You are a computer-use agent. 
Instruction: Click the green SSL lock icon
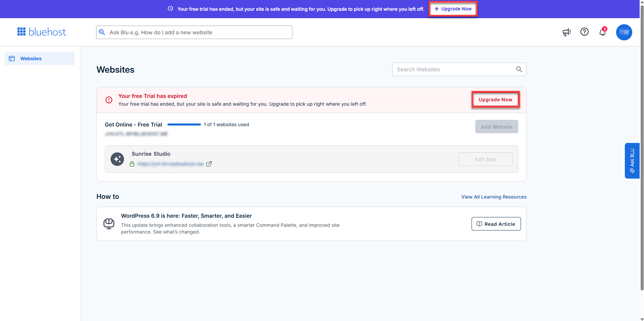132,164
